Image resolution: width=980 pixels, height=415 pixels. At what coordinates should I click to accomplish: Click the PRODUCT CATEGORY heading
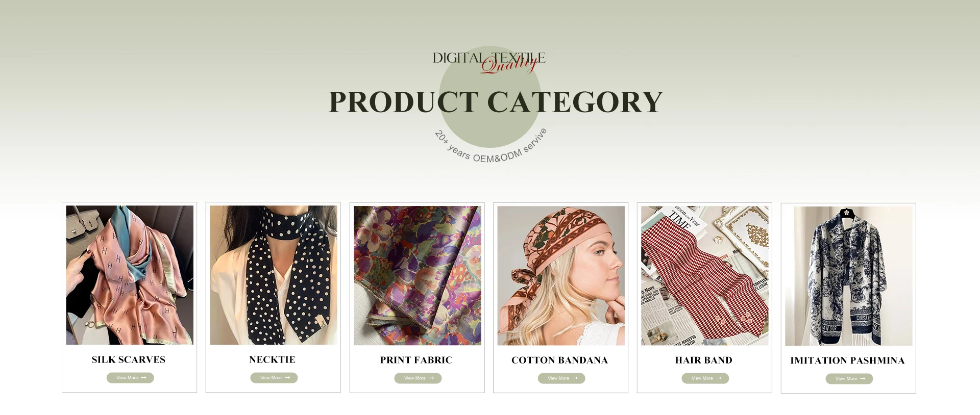[x=496, y=102]
